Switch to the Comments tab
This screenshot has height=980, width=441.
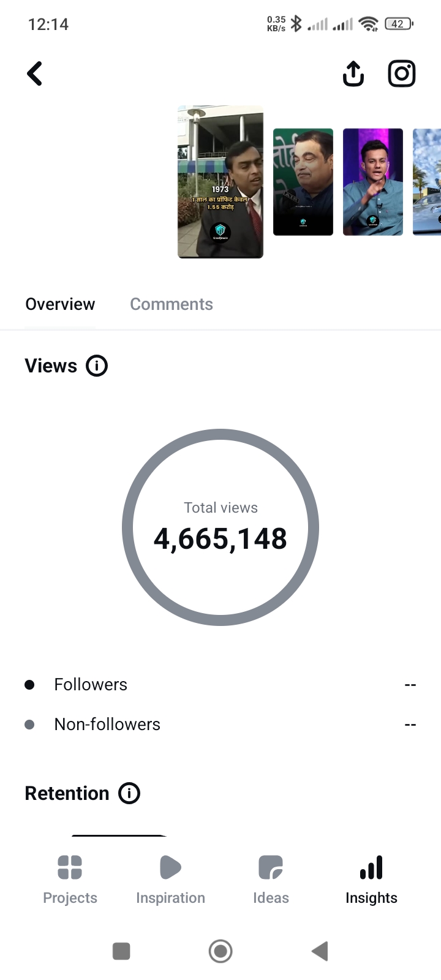tap(171, 304)
